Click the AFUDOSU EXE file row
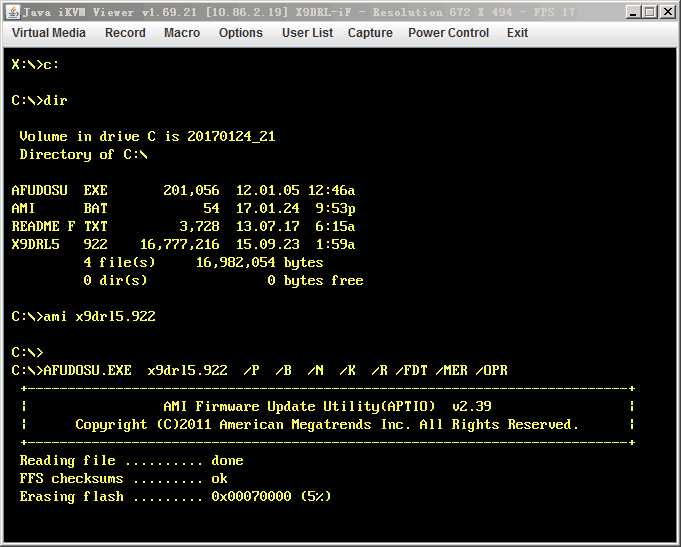681x547 pixels. [183, 190]
